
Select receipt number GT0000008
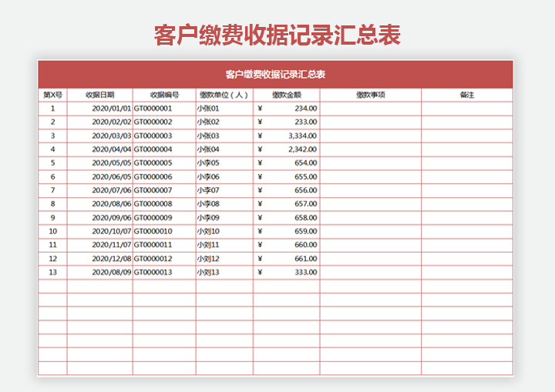pyautogui.click(x=153, y=204)
